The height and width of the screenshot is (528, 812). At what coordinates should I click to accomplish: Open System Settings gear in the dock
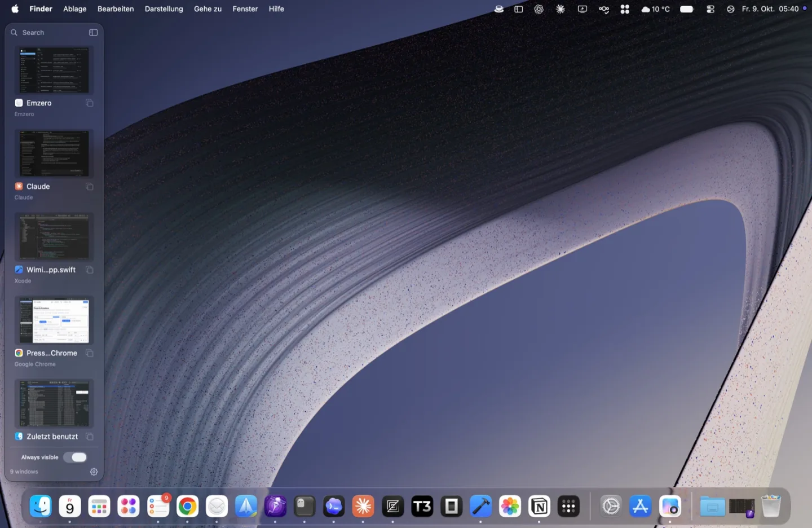click(x=611, y=506)
